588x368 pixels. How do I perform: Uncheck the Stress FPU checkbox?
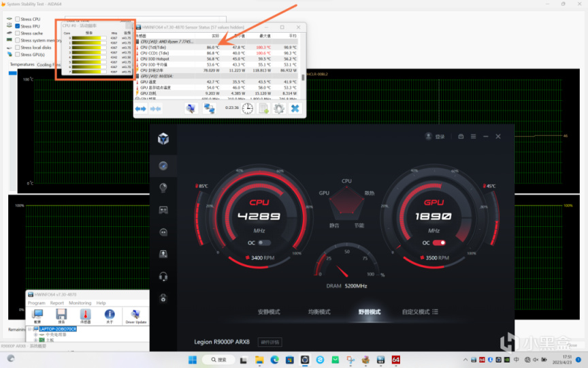(17, 26)
